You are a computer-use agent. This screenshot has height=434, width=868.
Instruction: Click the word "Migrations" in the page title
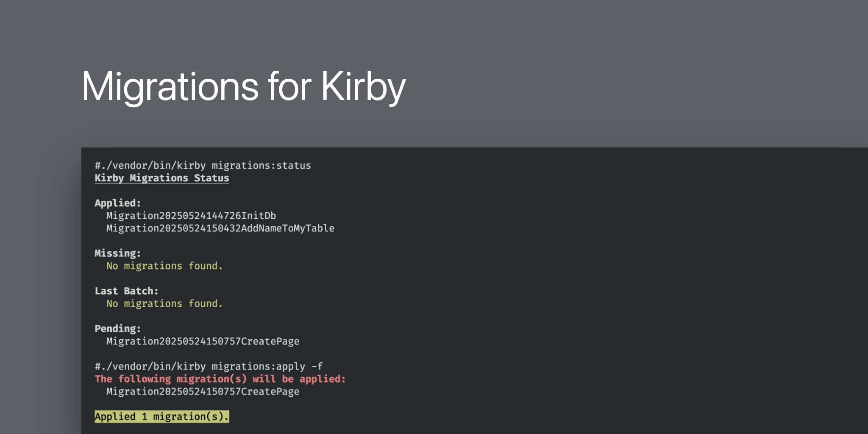click(x=170, y=87)
